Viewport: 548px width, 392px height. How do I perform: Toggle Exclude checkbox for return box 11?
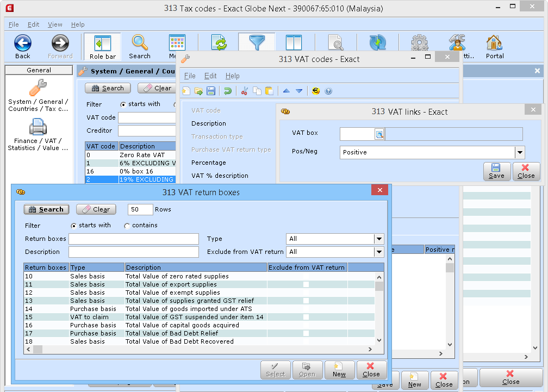(x=306, y=284)
